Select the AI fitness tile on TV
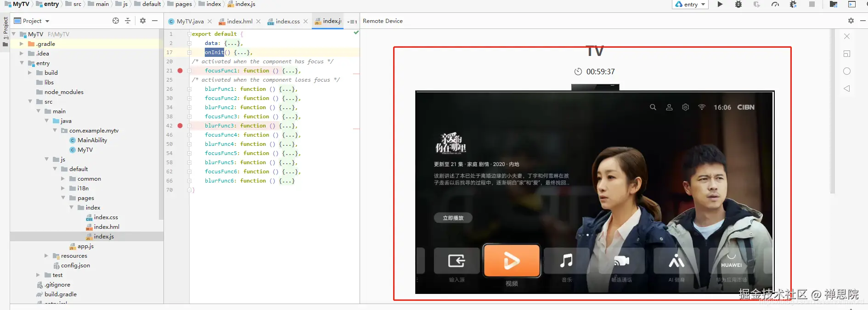The image size is (868, 310). tap(676, 261)
